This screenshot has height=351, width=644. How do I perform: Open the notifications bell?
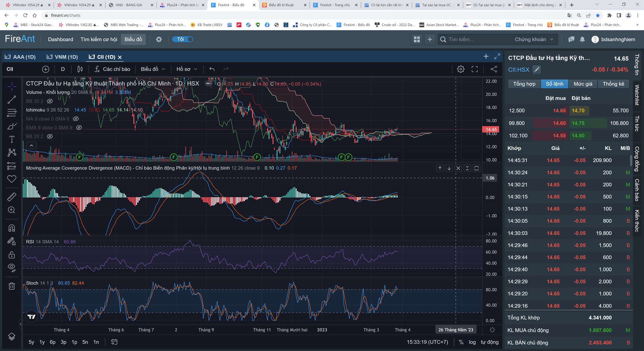click(582, 39)
